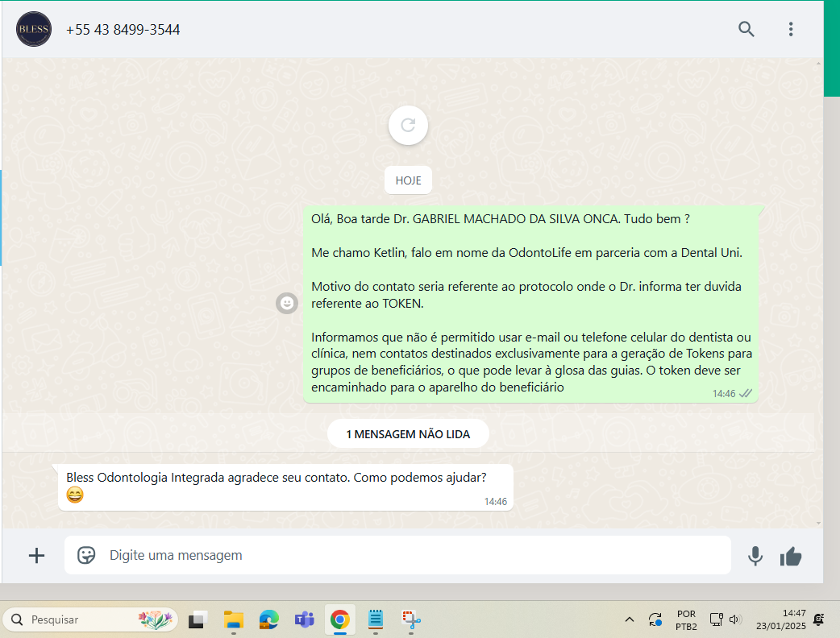Open Notepad from the taskbar
This screenshot has width=840, height=638.
tap(376, 619)
